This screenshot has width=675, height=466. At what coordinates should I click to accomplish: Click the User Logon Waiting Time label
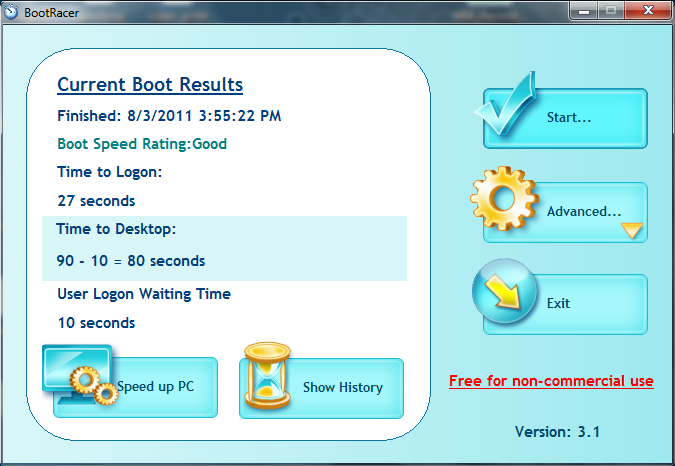coord(144,294)
